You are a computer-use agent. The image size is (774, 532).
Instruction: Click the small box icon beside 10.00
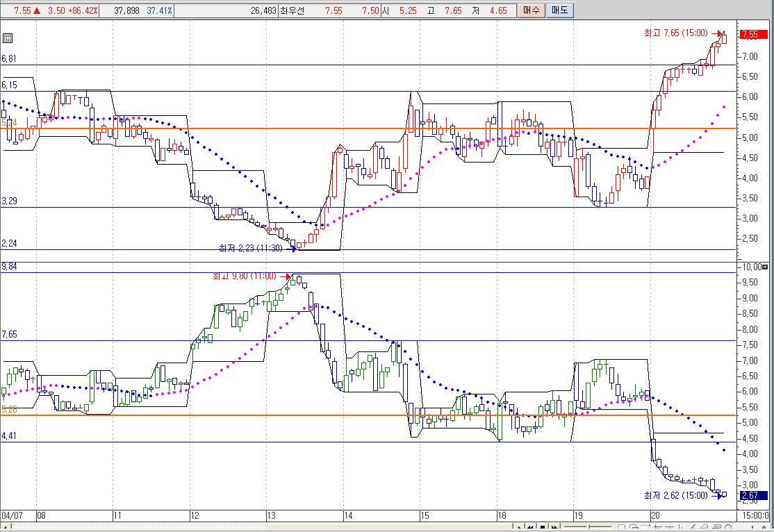click(x=766, y=267)
